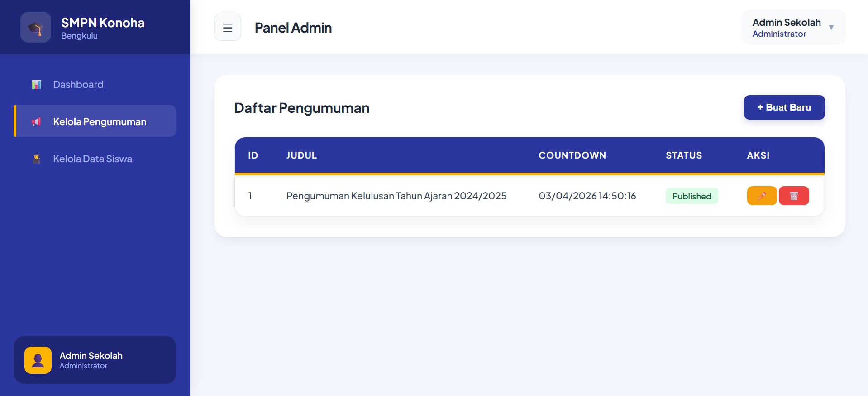
Task: Go to Kelola Data Siswa
Action: tap(92, 159)
